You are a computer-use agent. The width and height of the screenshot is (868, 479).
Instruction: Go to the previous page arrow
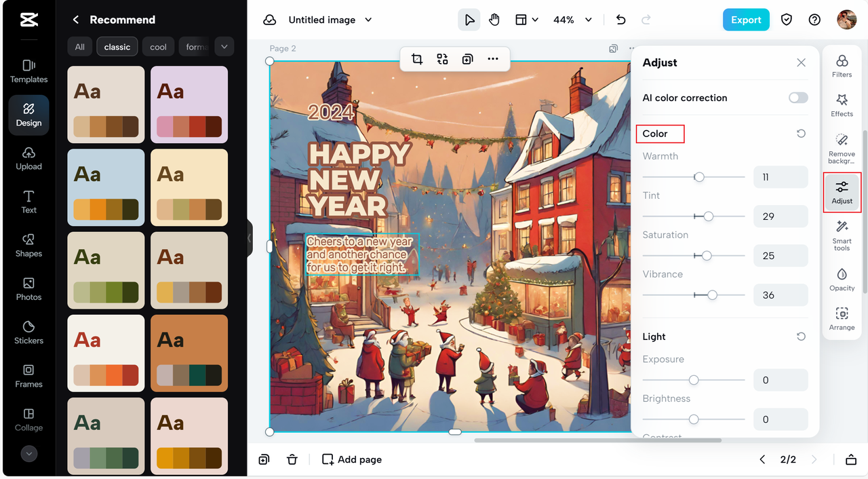point(762,459)
